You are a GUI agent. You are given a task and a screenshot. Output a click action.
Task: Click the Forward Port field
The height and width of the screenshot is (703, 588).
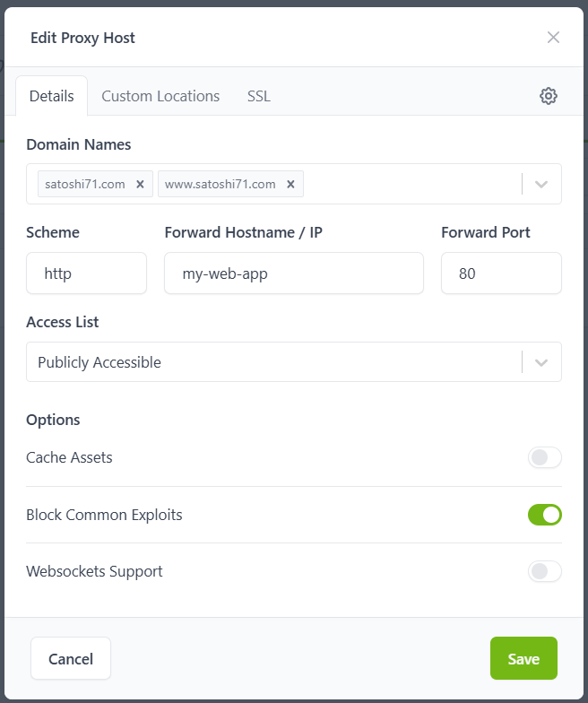[501, 273]
